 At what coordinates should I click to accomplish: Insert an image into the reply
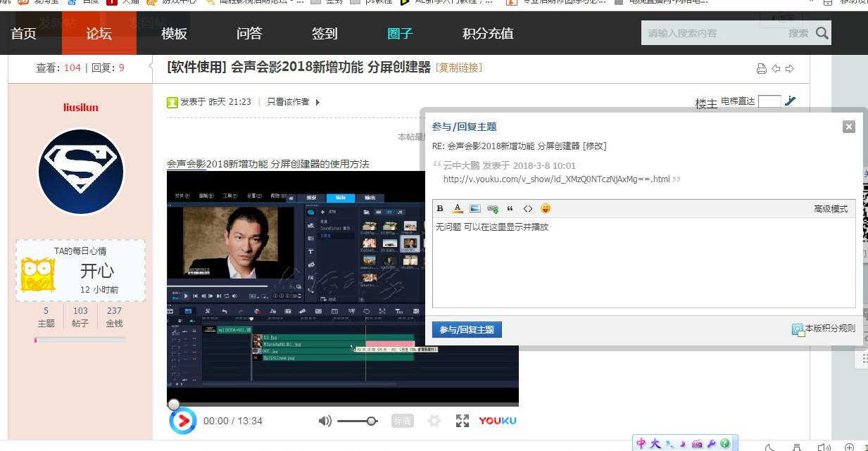pyautogui.click(x=474, y=208)
